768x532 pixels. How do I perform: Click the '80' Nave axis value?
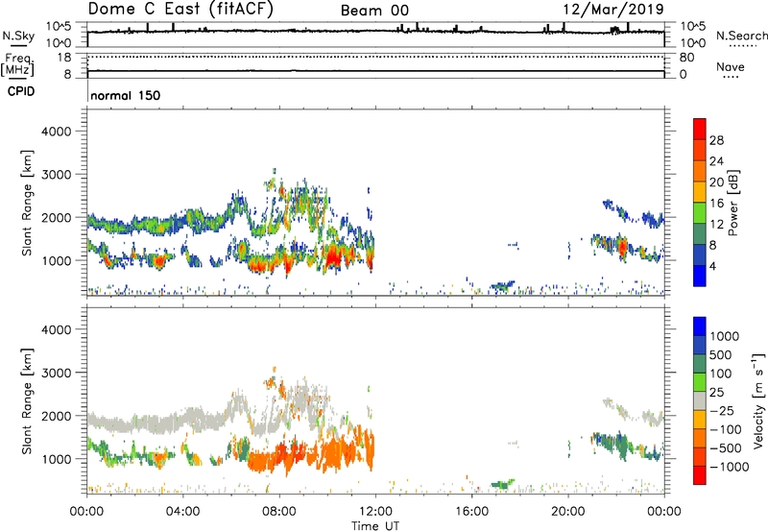coord(686,58)
